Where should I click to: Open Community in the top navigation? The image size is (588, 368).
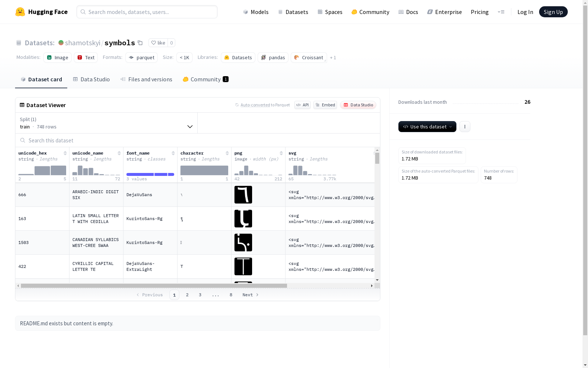(x=370, y=12)
